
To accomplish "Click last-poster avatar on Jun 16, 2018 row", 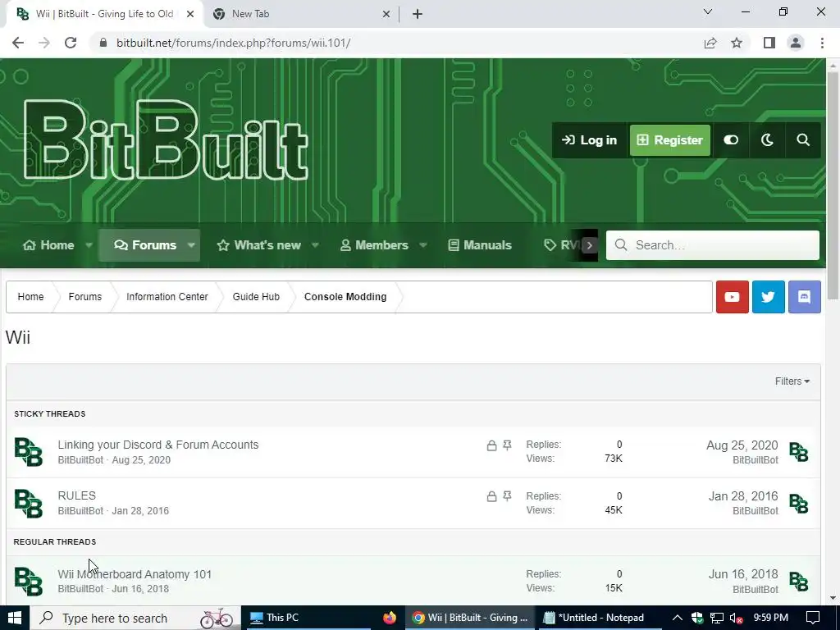I will [799, 582].
